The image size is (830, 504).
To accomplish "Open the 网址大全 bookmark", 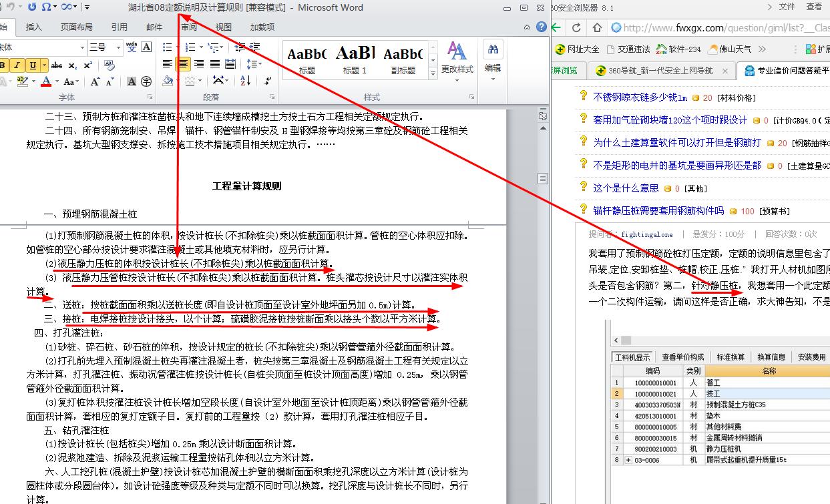I will (x=578, y=49).
